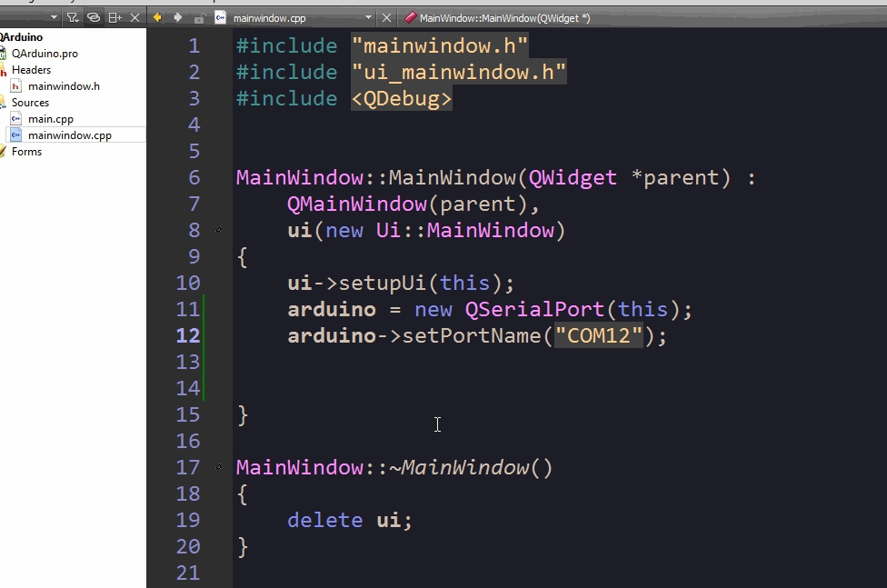Image resolution: width=887 pixels, height=588 pixels.
Task: Click the lock icon in editor toolbar
Action: [x=198, y=19]
